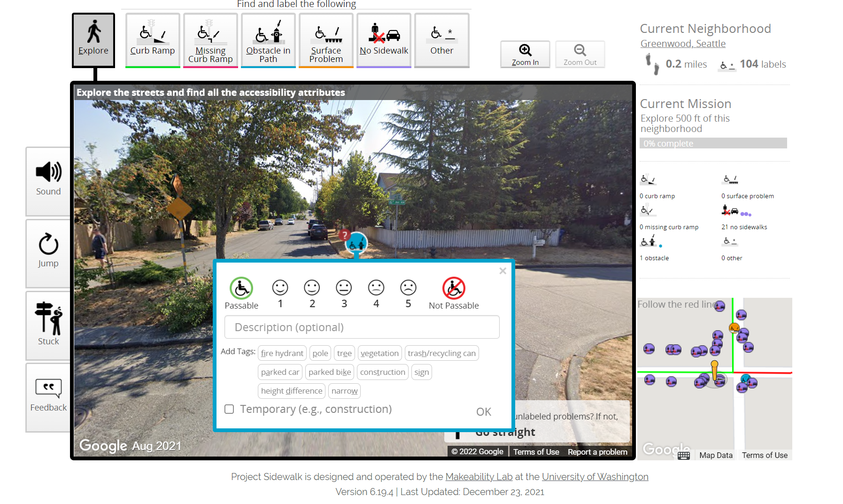843x504 pixels.
Task: Open the Makeability Lab link
Action: tap(479, 477)
